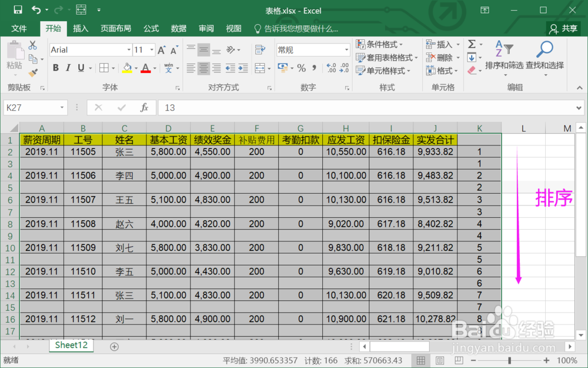Open 查找和选择 find and select
Viewport: 588px width, 368px height.
(x=544, y=58)
